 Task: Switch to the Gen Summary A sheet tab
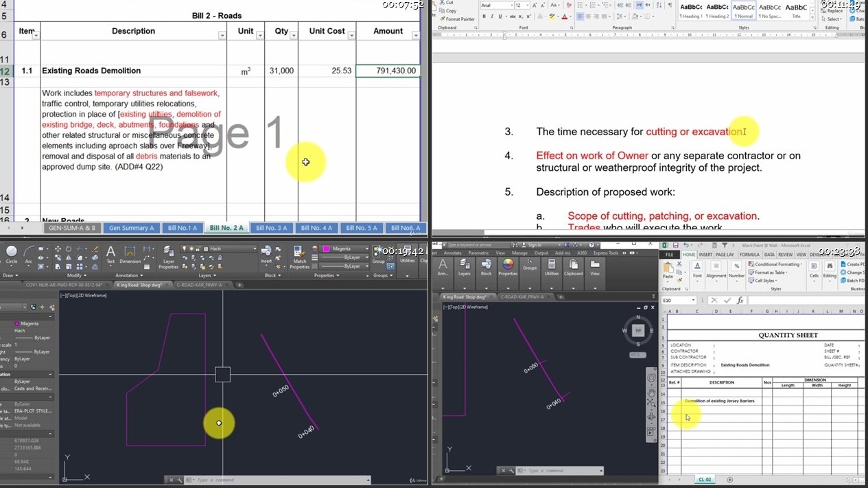tap(131, 228)
